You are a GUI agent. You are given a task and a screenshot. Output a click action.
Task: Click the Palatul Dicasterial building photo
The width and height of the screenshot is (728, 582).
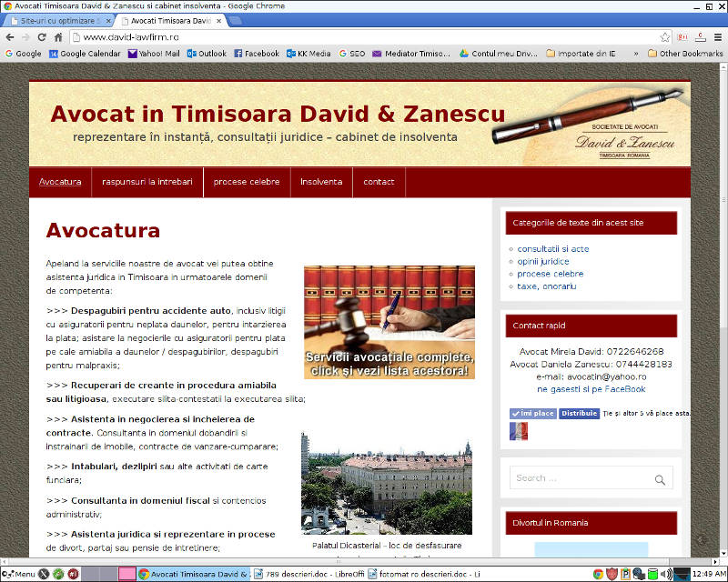[x=387, y=483]
